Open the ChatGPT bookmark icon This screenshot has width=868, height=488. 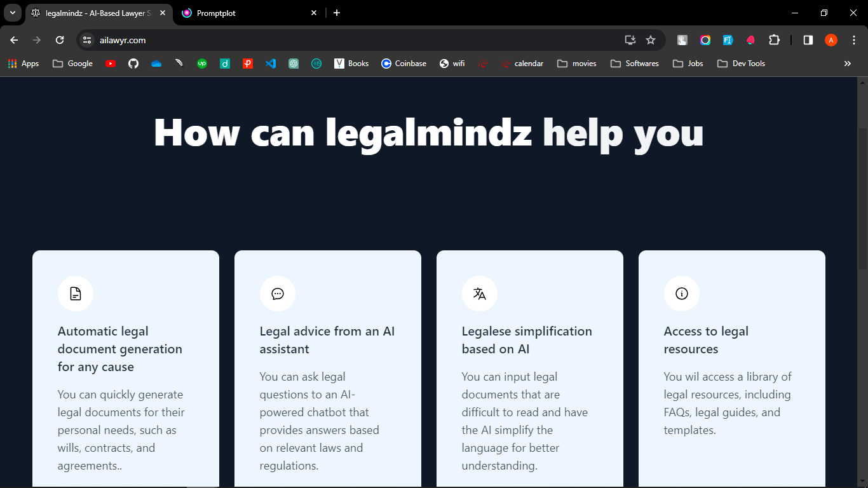coord(294,64)
